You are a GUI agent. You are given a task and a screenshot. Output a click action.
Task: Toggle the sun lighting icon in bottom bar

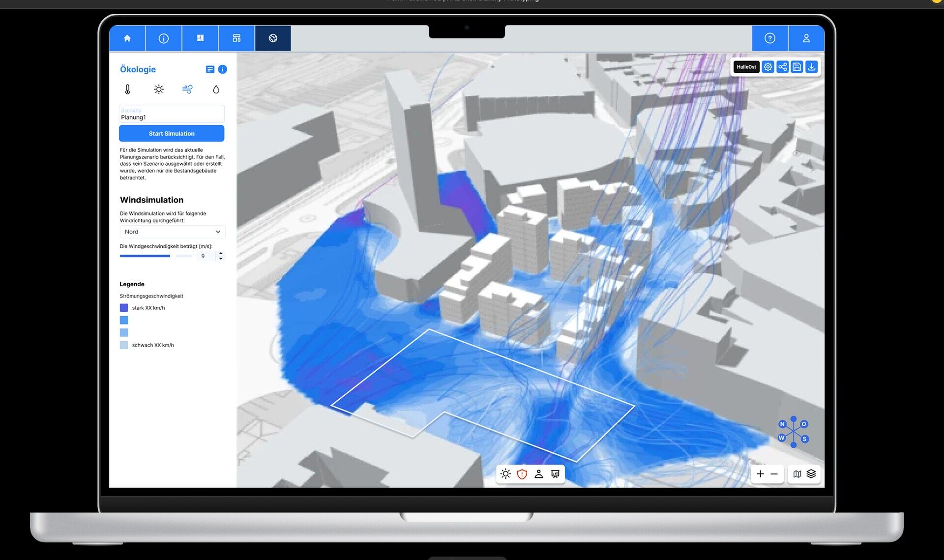pos(505,474)
